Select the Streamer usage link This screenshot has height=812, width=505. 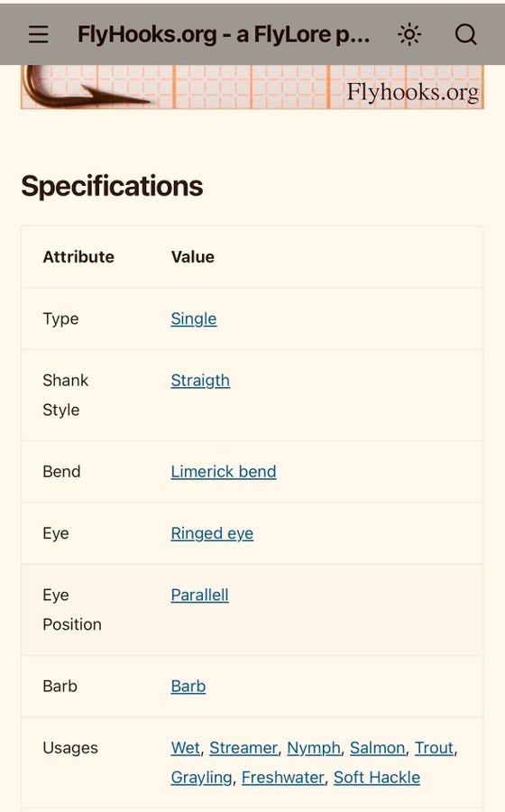pos(243,748)
